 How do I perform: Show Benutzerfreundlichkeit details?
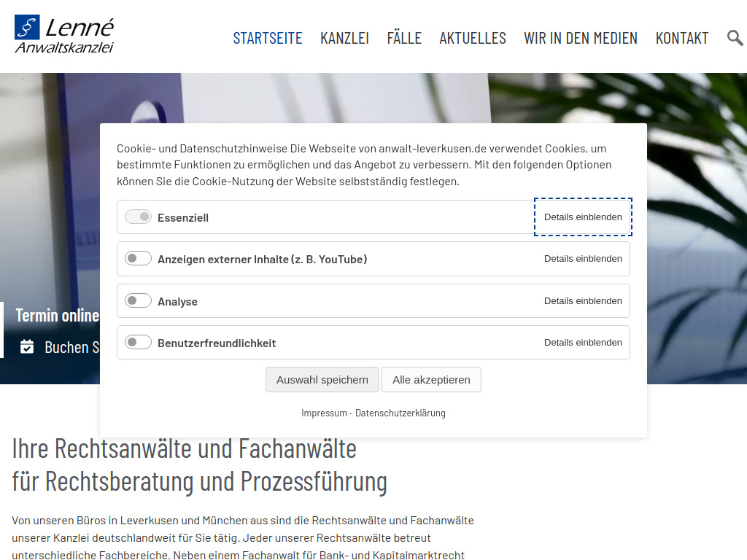click(x=583, y=341)
